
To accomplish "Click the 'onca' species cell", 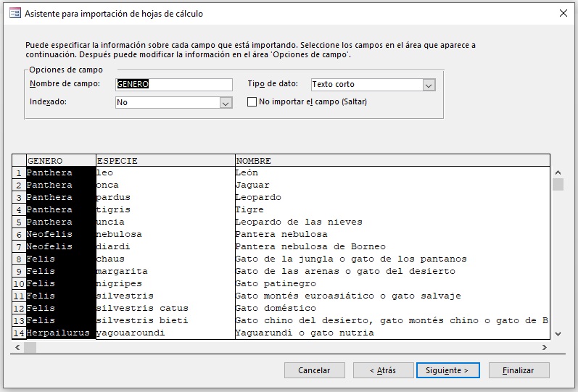I will coord(165,185).
